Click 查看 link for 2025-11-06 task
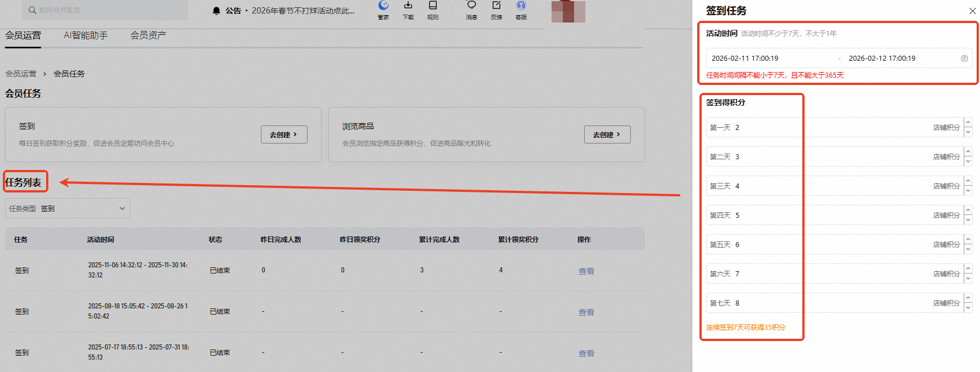This screenshot has height=372, width=980. 586,271
